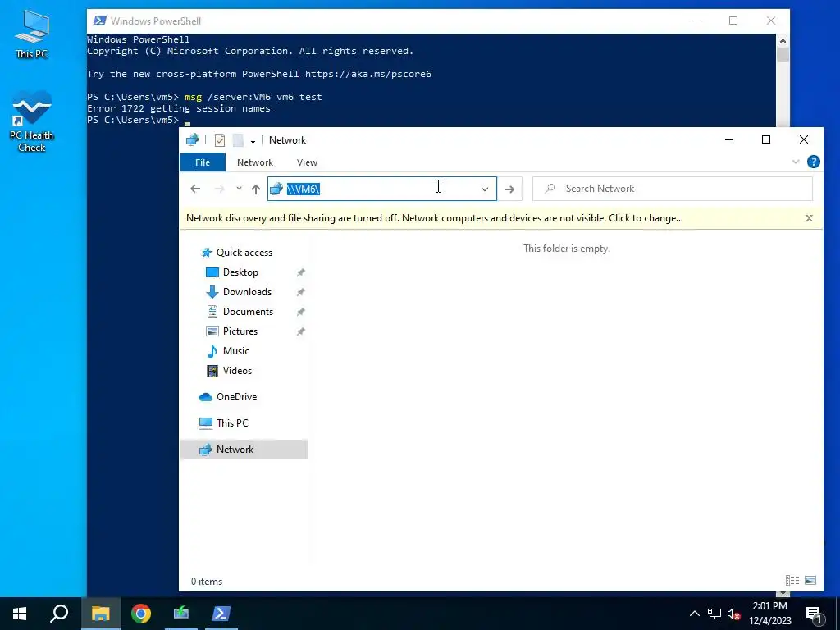Maximize the PowerShell window
Image resolution: width=840 pixels, height=630 pixels.
(x=733, y=21)
